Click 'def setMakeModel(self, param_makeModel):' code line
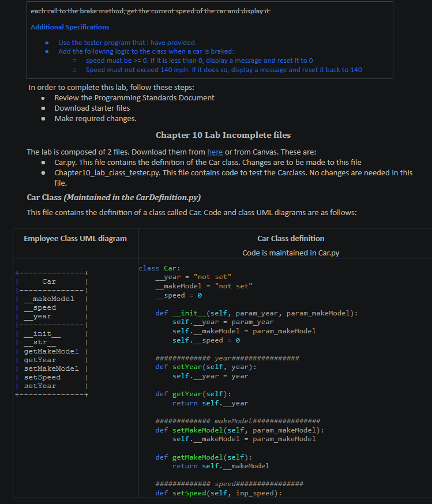Screen dimensions: 432x504 point(240,430)
